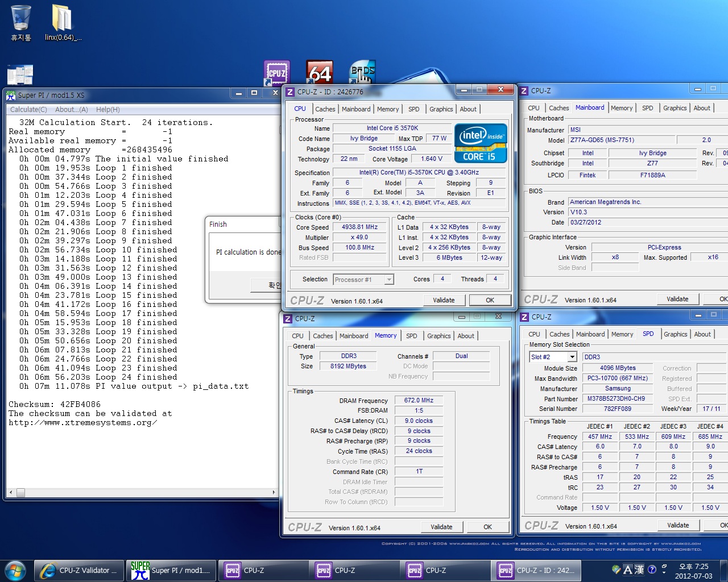Click OK in the Memory CPU-Z window

(487, 527)
